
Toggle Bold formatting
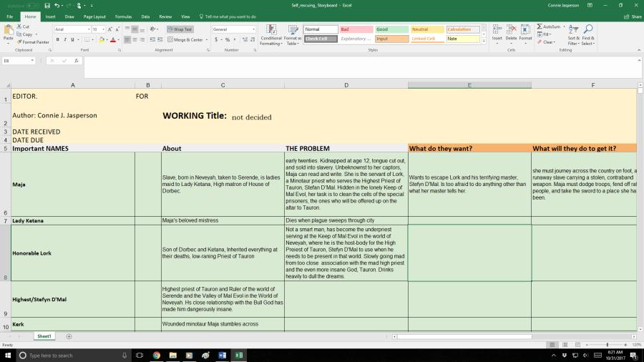[58, 40]
